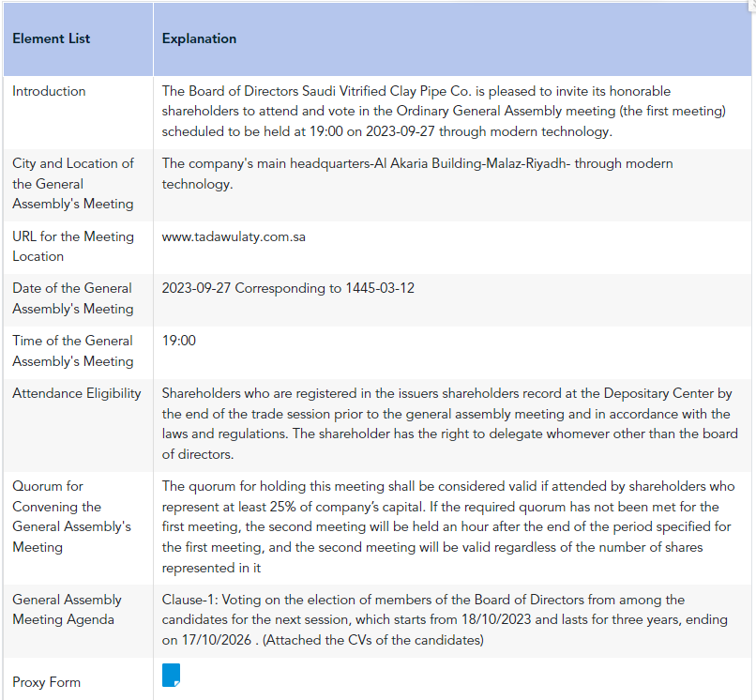Click the 'Proxy Form' row label
The width and height of the screenshot is (756, 700).
[46, 682]
